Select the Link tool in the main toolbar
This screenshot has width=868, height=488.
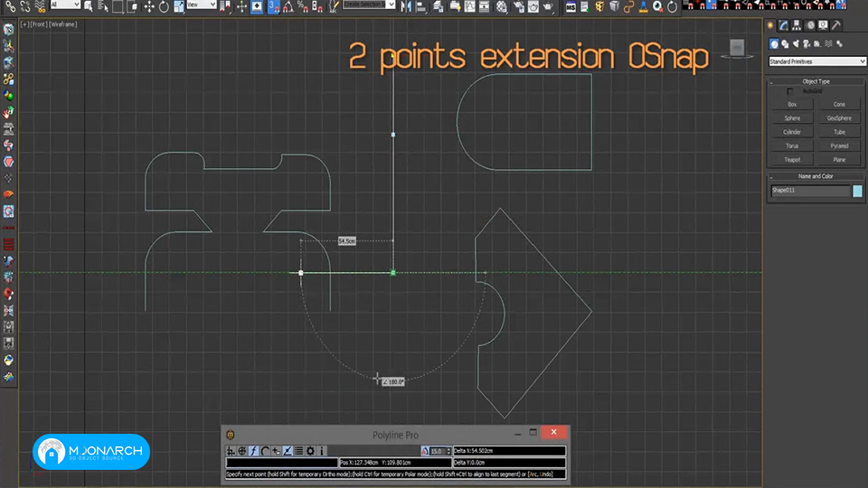point(11,6)
